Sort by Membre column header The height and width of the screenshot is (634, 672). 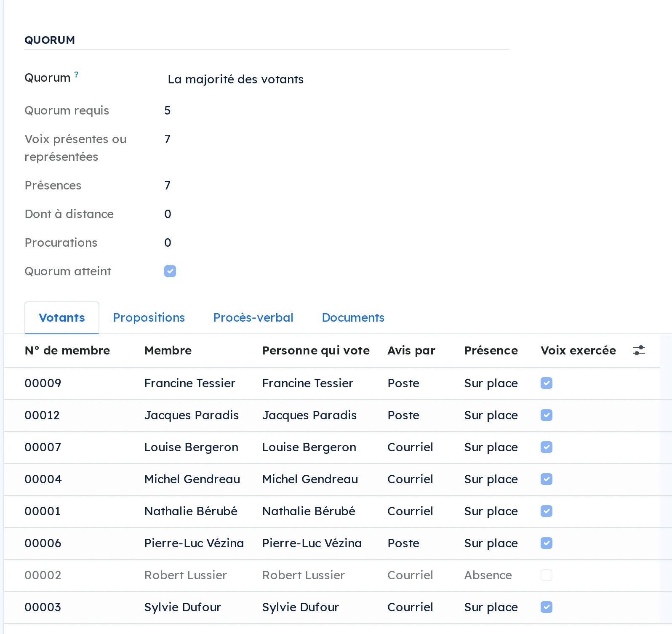[168, 350]
